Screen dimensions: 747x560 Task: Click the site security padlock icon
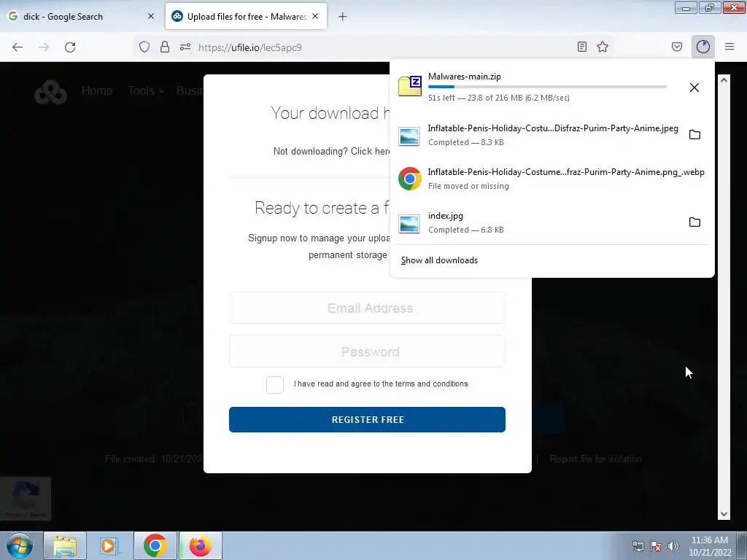[x=165, y=47]
